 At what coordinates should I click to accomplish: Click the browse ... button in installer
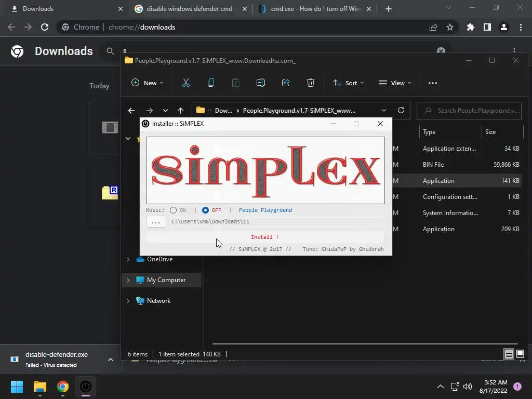(156, 221)
